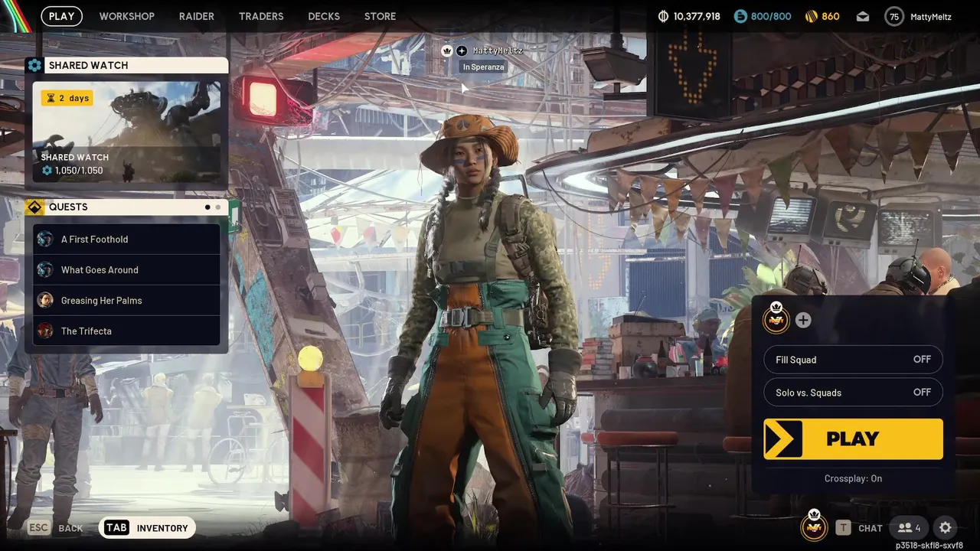Add squad member with plus button
Screen dimensions: 980x551
pos(803,320)
